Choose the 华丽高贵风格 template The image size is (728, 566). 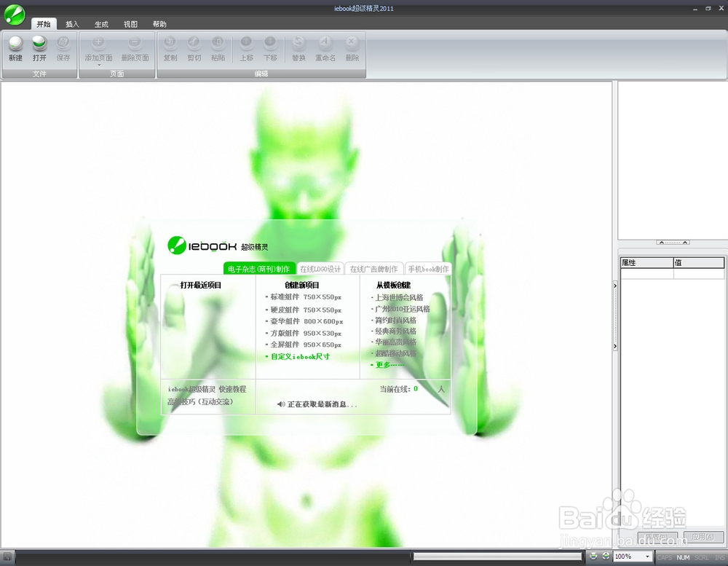pos(395,342)
